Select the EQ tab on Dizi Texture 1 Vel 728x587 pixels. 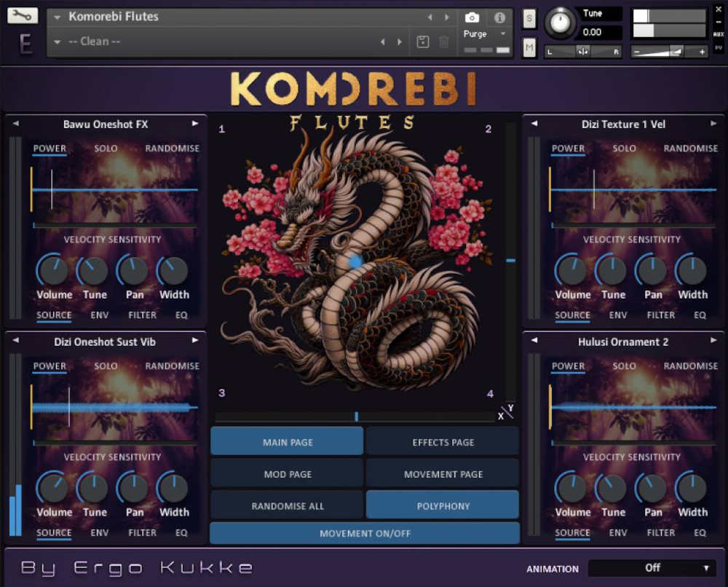tap(699, 315)
